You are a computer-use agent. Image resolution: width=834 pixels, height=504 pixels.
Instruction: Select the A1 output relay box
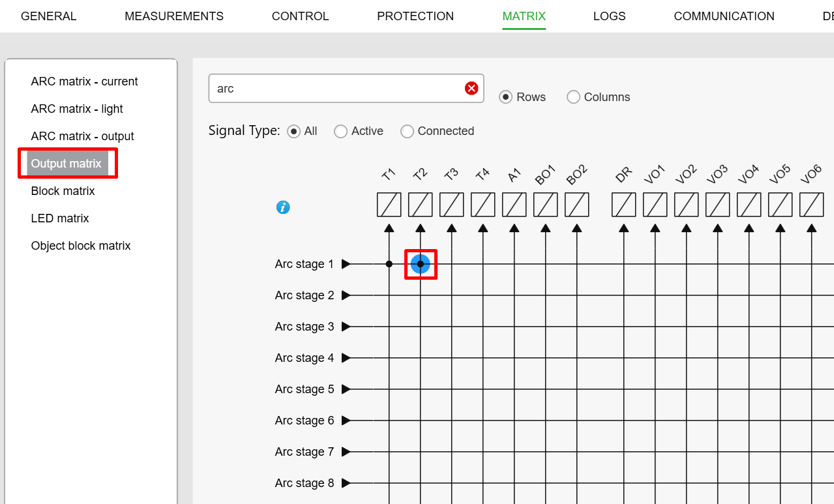coord(514,205)
